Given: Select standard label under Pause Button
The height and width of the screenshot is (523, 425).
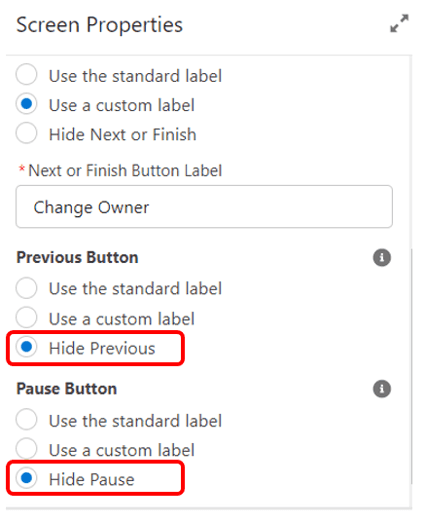Looking at the screenshot, I should [26, 419].
